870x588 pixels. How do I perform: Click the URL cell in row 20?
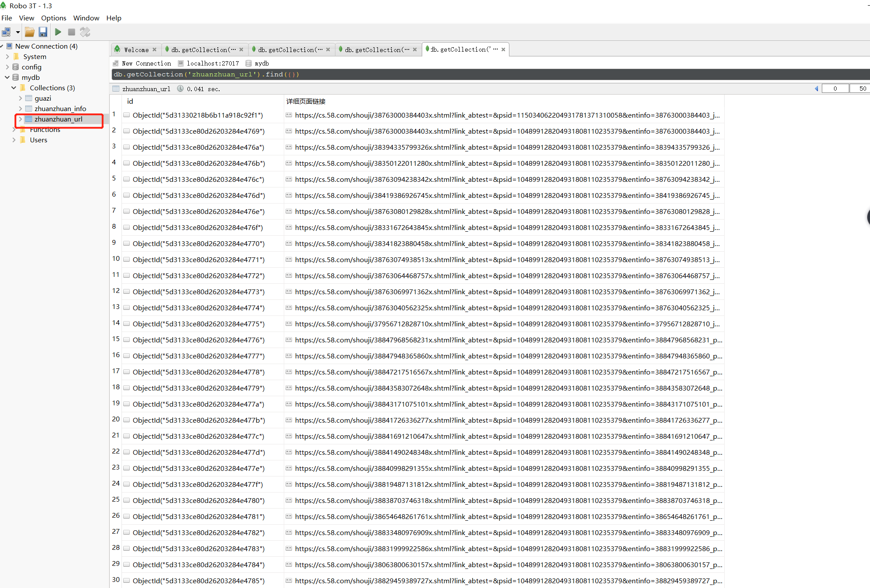click(504, 420)
